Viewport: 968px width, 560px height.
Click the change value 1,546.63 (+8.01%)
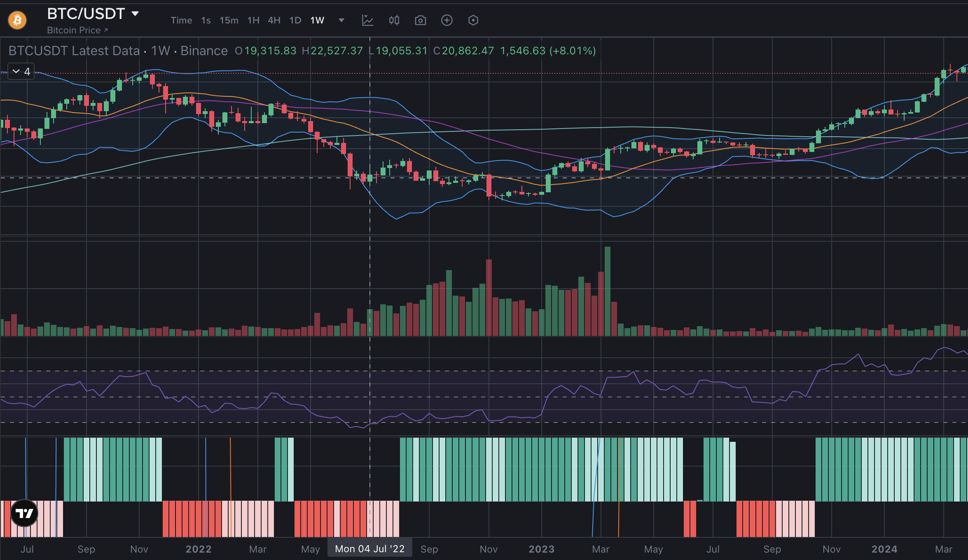pos(548,51)
